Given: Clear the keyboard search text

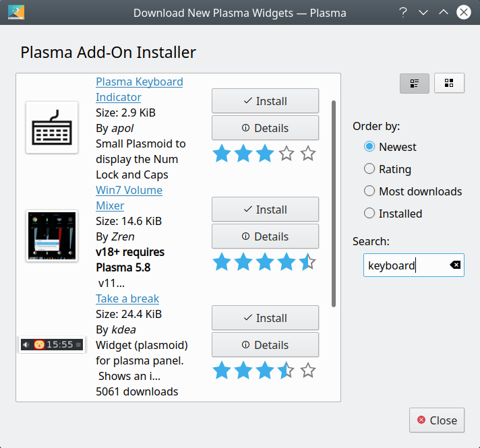Looking at the screenshot, I should 456,265.
